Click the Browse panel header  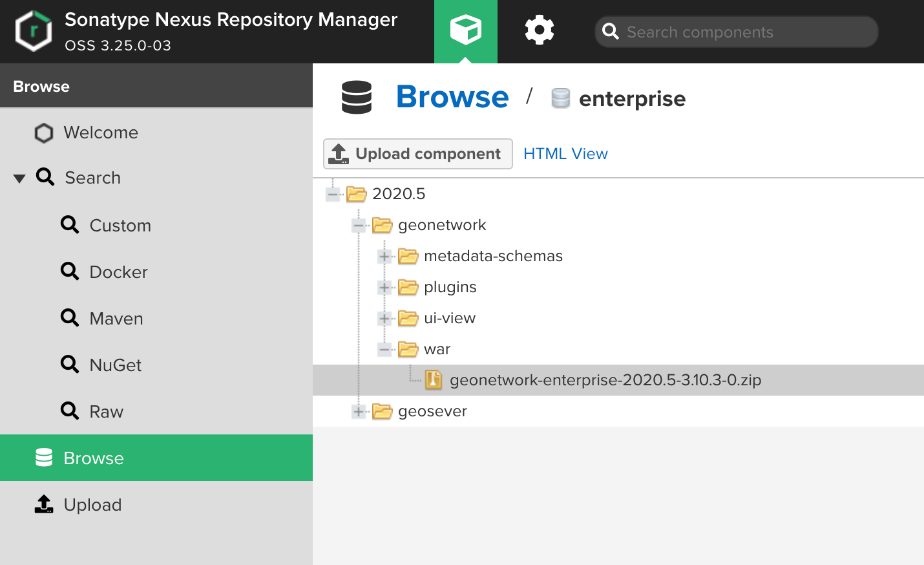click(156, 86)
